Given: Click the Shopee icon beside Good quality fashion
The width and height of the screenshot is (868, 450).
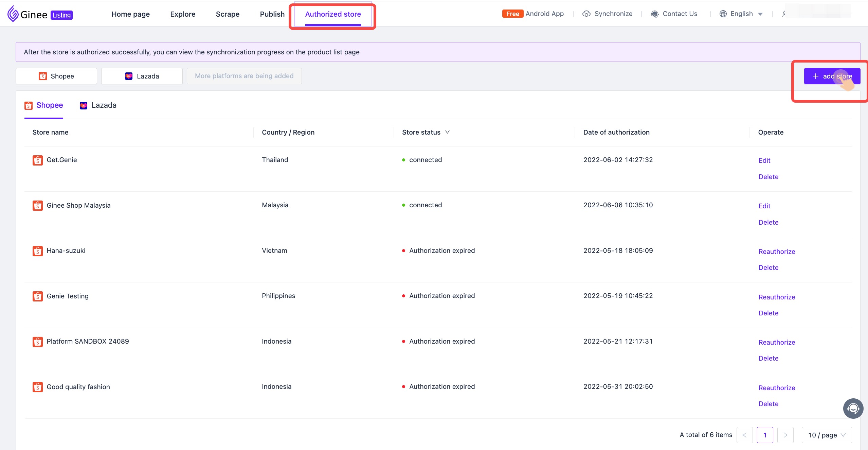Looking at the screenshot, I should point(37,387).
